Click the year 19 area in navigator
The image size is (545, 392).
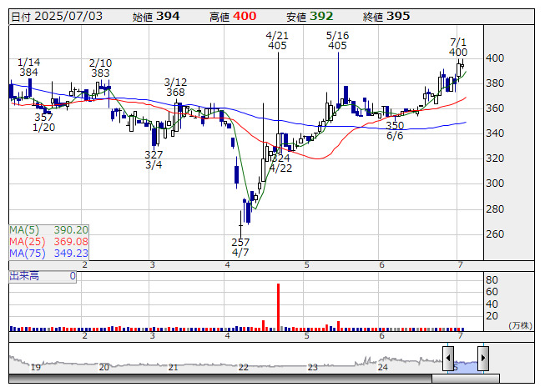(36, 366)
